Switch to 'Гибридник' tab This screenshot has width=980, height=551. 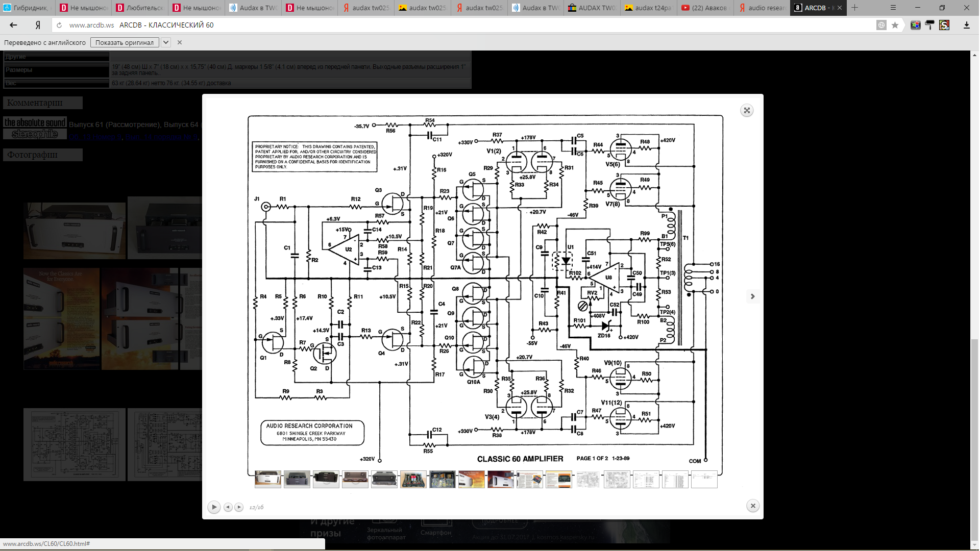pyautogui.click(x=27, y=8)
